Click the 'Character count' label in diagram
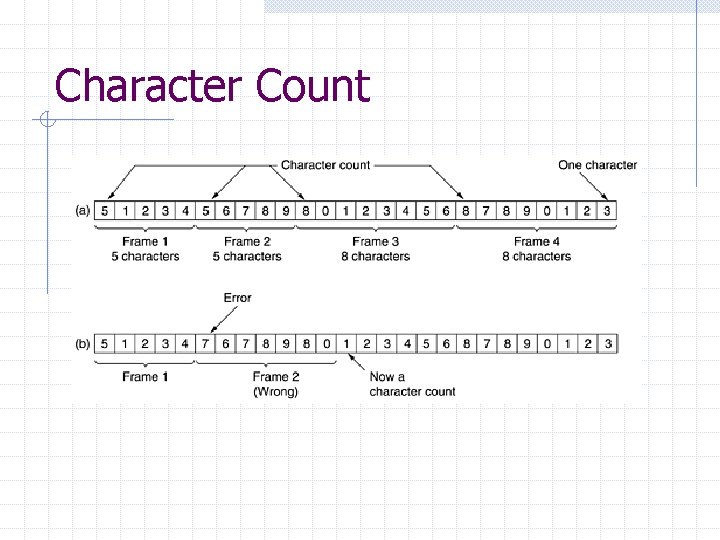Image resolution: width=720 pixels, height=540 pixels. tap(325, 165)
